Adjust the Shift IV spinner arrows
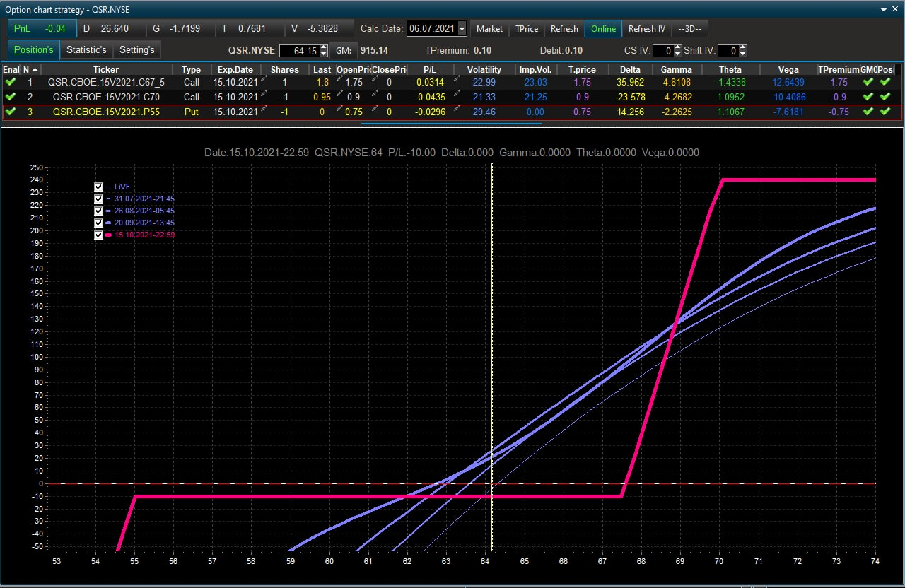 [x=743, y=51]
